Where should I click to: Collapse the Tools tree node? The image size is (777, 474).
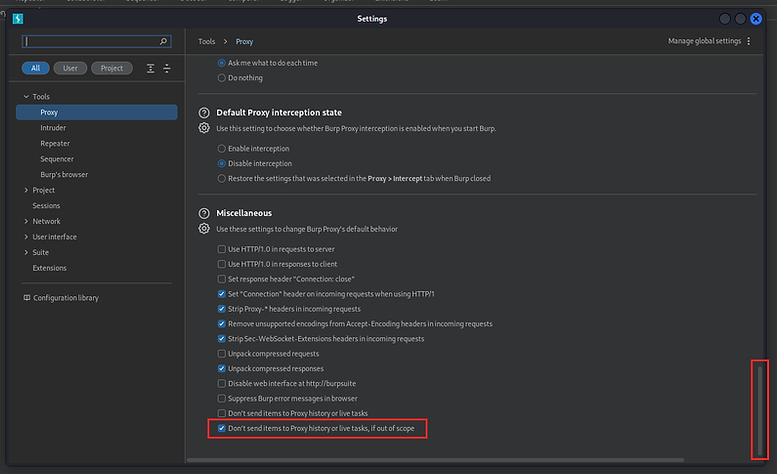coord(26,97)
